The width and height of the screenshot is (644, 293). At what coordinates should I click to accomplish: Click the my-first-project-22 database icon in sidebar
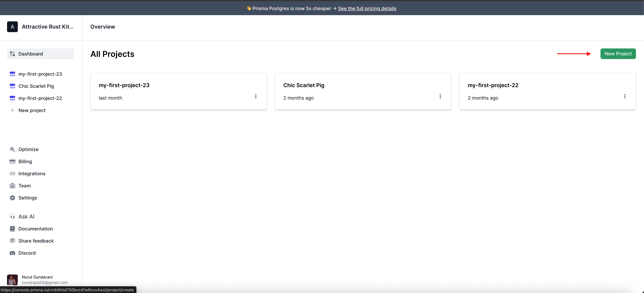coord(12,98)
